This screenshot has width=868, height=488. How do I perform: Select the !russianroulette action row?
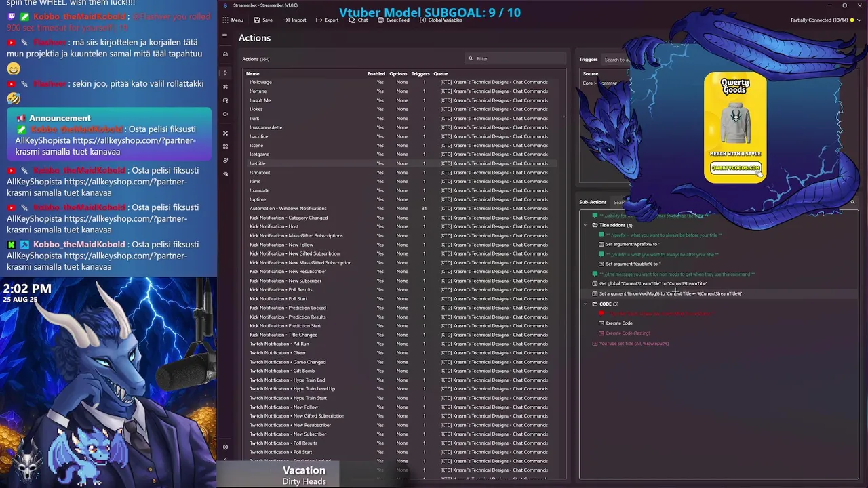400,127
